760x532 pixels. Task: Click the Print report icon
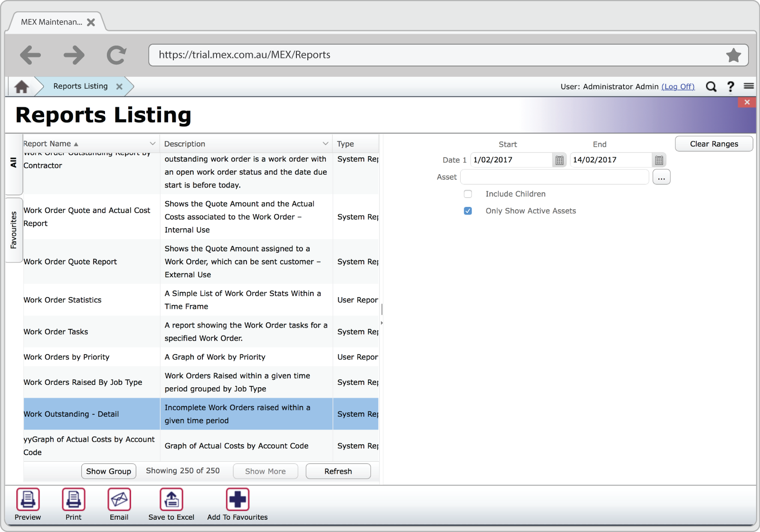pyautogui.click(x=74, y=499)
